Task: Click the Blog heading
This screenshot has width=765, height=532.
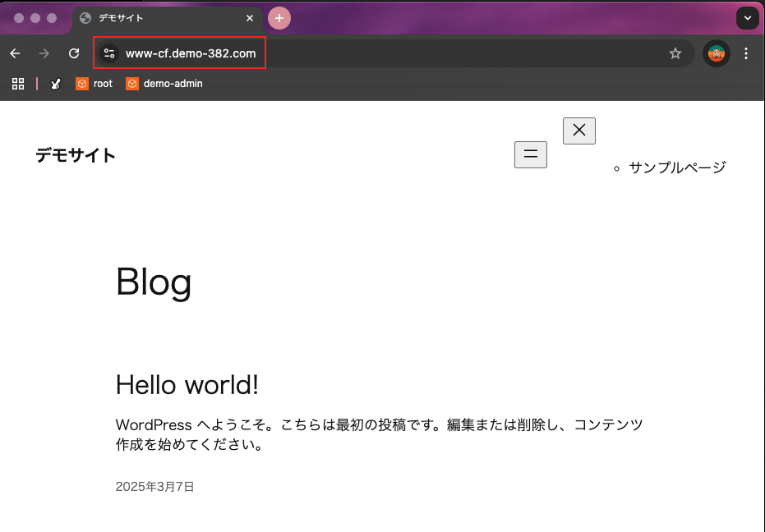Action: point(154,282)
